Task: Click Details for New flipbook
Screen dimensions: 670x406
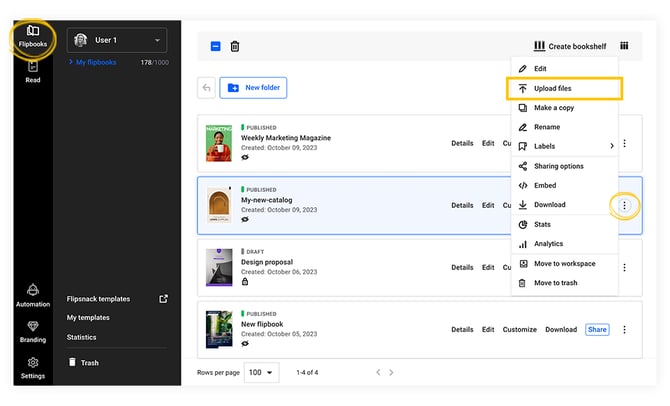Action: click(x=462, y=330)
